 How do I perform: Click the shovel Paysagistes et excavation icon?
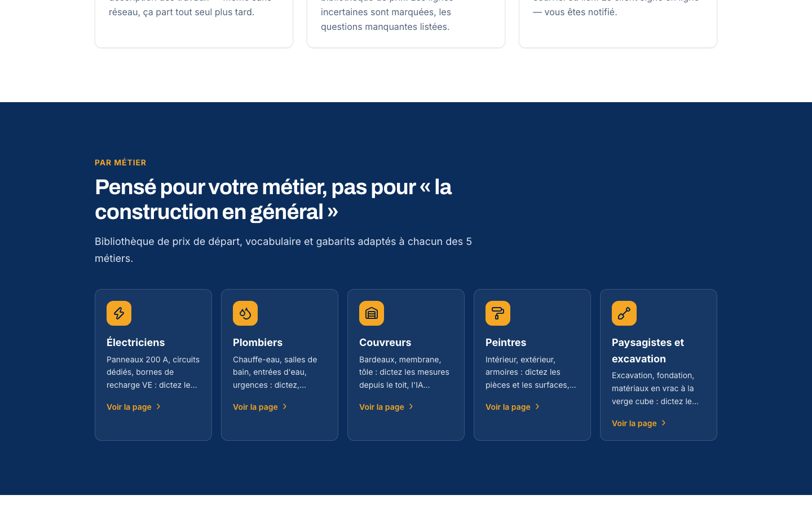tap(624, 313)
